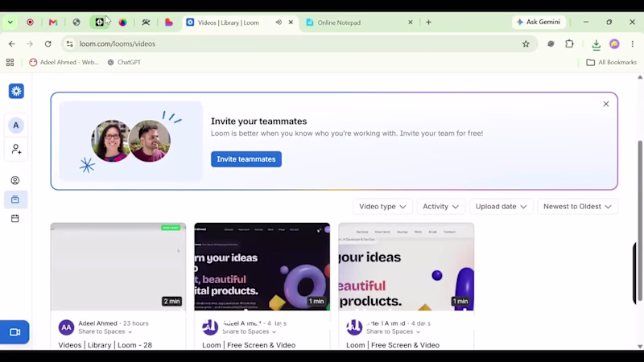Expand the Activity filter
The height and width of the screenshot is (362, 644).
click(x=440, y=207)
